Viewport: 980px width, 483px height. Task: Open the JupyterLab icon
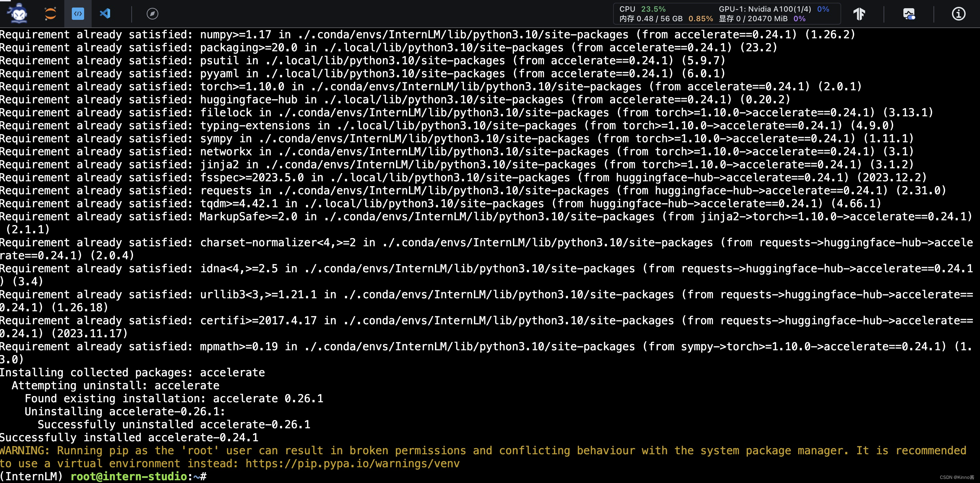pos(50,14)
